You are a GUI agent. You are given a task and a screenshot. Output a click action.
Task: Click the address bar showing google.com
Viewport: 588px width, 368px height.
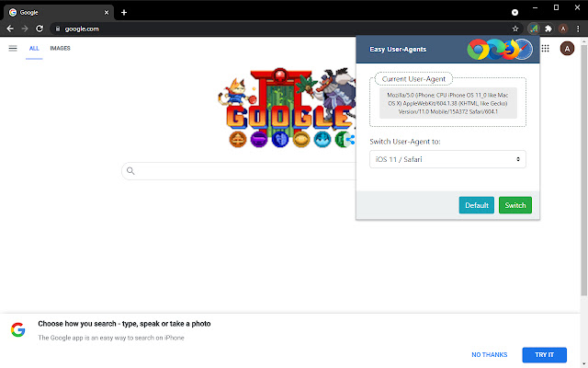click(x=281, y=29)
